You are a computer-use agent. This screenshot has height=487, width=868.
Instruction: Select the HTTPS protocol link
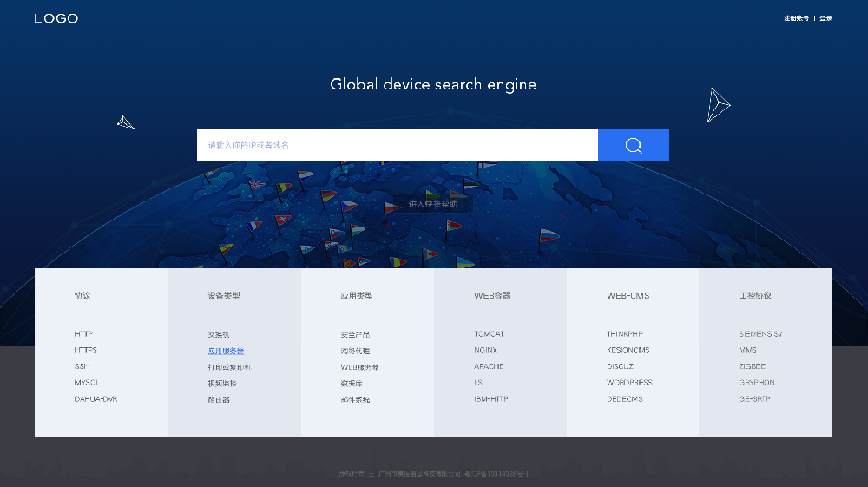(x=86, y=351)
